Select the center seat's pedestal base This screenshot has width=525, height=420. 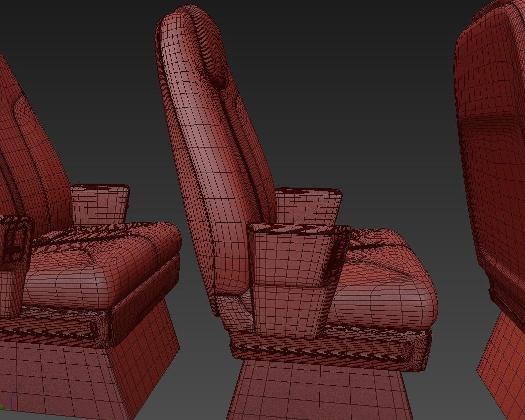click(320, 390)
